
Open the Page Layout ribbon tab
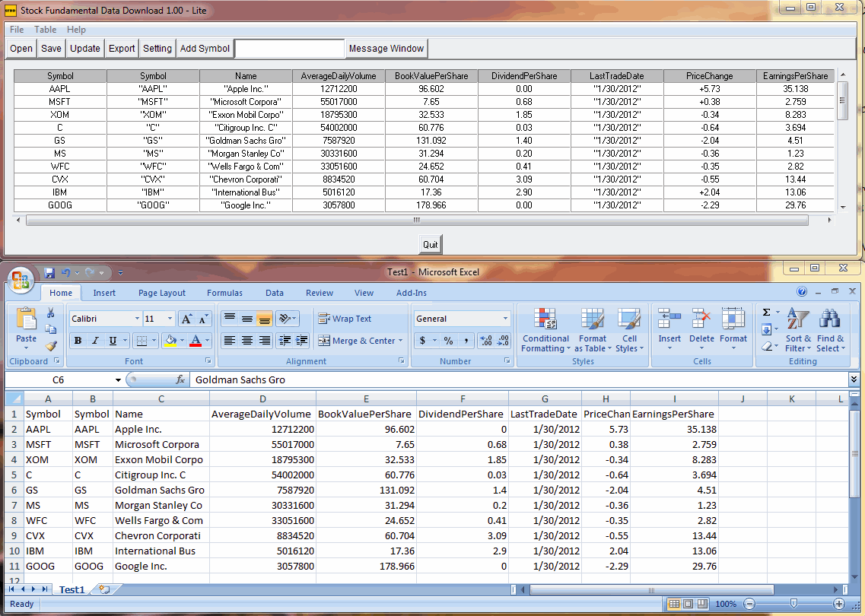161,293
